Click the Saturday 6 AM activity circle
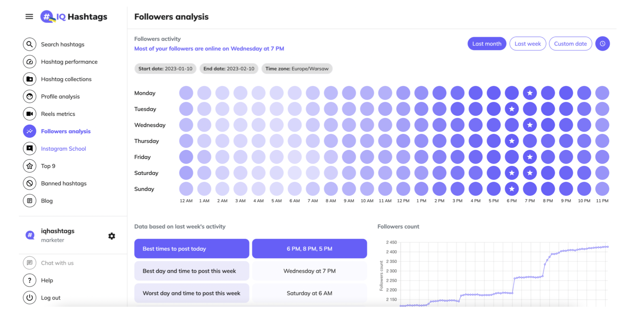The width and height of the screenshot is (644, 312). pyautogui.click(x=295, y=173)
